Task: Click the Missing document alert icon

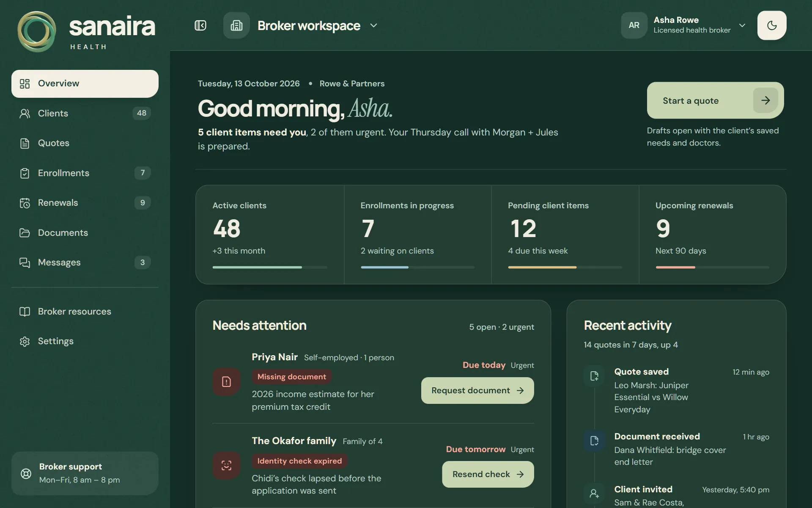Action: (x=226, y=382)
